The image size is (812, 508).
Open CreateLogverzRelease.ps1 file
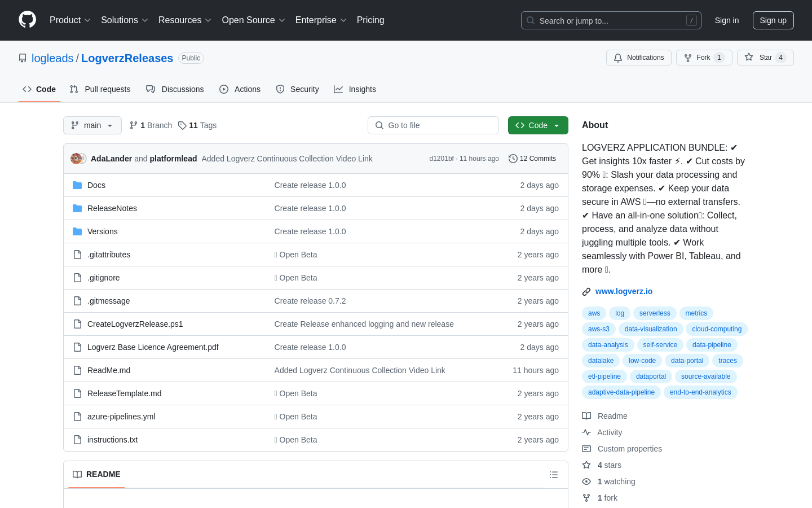(x=135, y=324)
